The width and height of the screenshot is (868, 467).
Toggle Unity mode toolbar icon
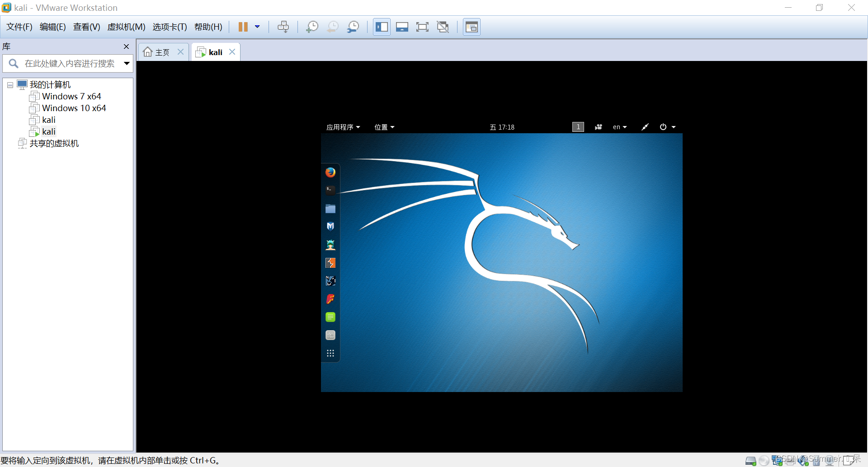[443, 27]
